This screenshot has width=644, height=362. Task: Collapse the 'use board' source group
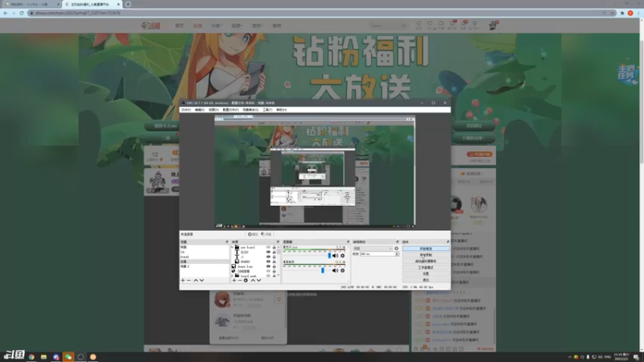tap(233, 248)
